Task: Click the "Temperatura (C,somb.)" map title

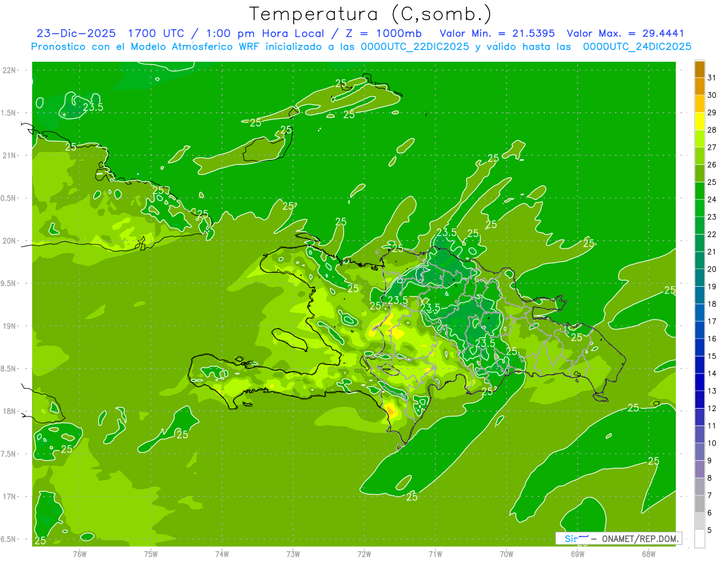Action: pos(371,14)
